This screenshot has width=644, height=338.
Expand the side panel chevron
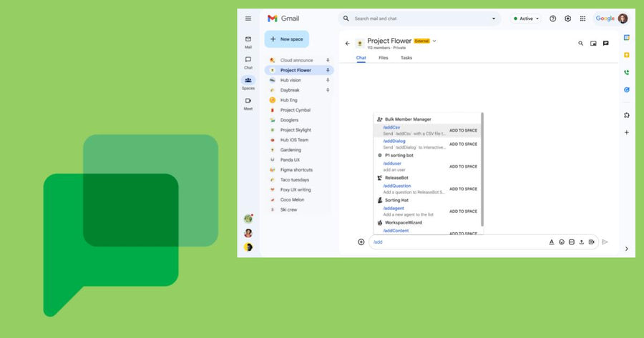(x=626, y=249)
